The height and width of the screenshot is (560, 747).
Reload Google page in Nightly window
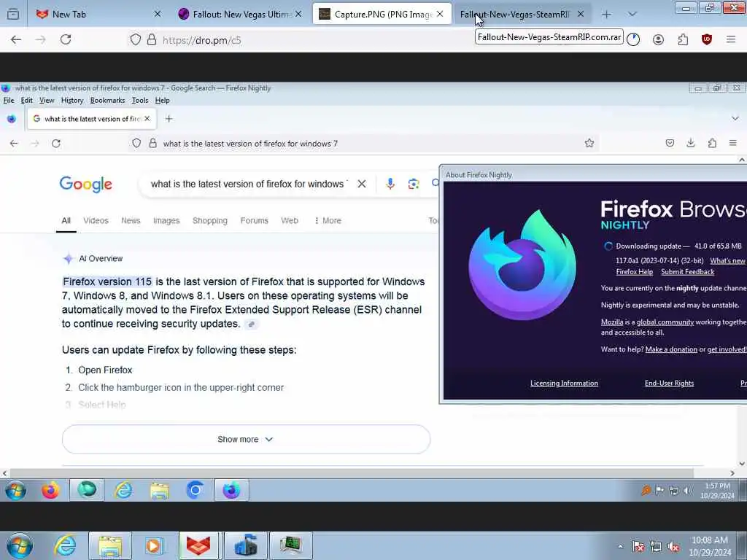point(56,144)
